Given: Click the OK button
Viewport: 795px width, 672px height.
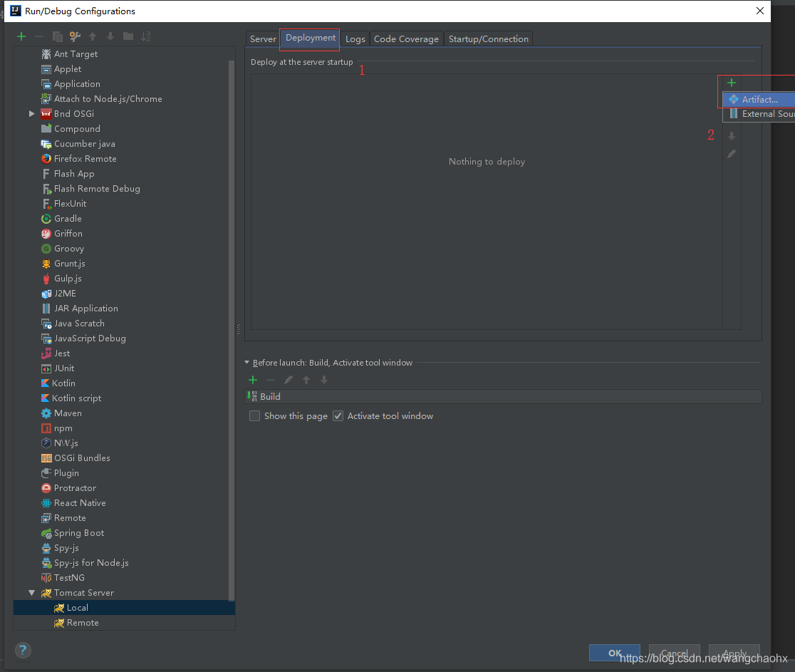Looking at the screenshot, I should tap(615, 653).
